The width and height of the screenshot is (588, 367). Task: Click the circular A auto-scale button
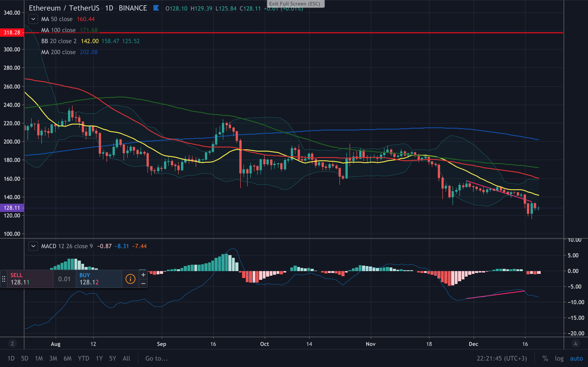tap(575, 343)
